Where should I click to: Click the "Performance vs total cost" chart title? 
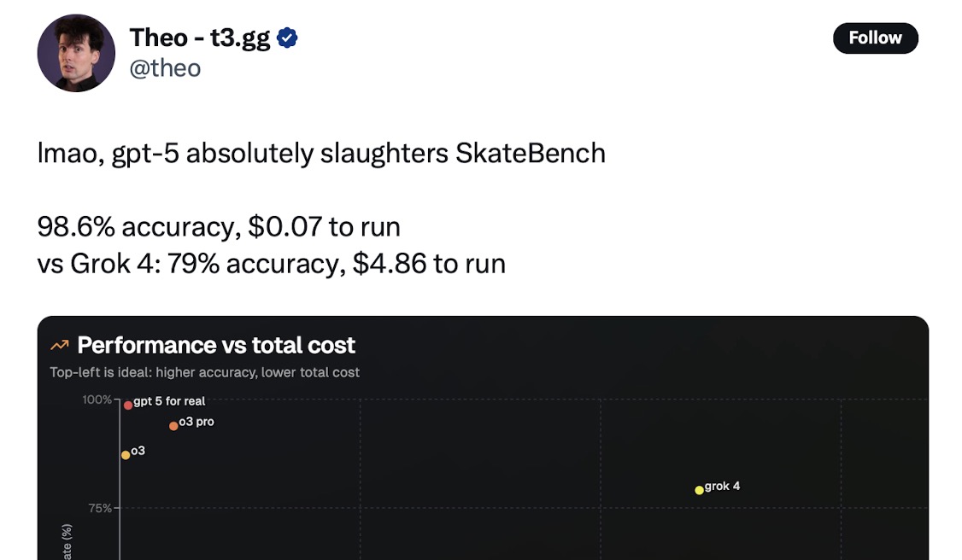216,346
